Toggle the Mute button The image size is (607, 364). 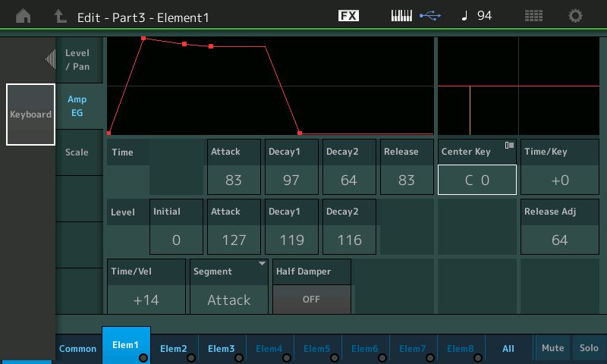click(x=552, y=348)
